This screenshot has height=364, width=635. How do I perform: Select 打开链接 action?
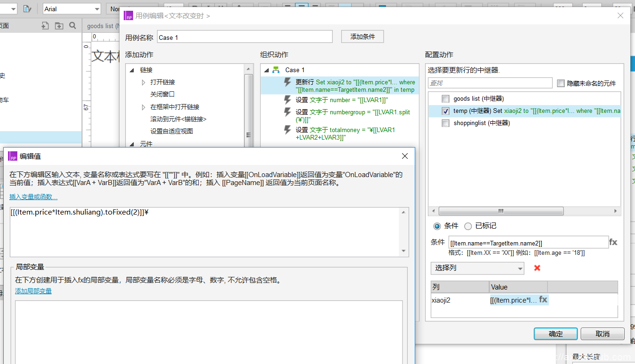162,82
